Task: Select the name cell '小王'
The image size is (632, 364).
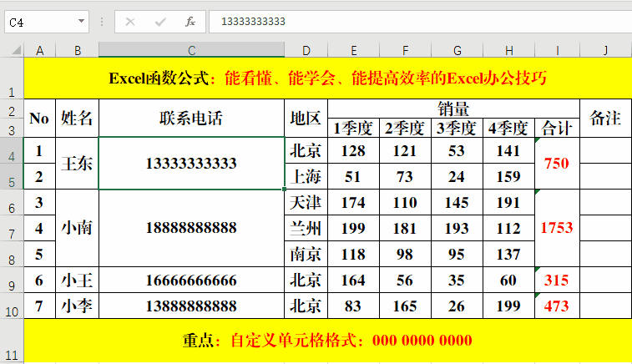Action: click(x=77, y=280)
